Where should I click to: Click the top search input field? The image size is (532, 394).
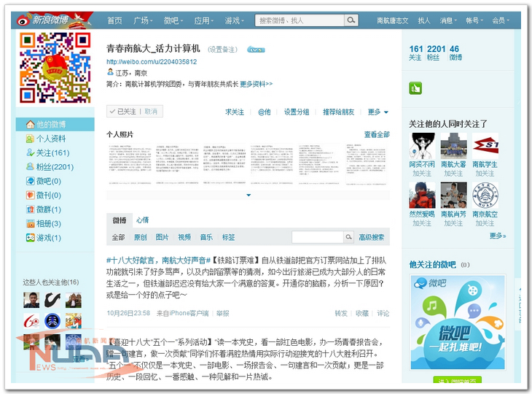click(x=299, y=20)
